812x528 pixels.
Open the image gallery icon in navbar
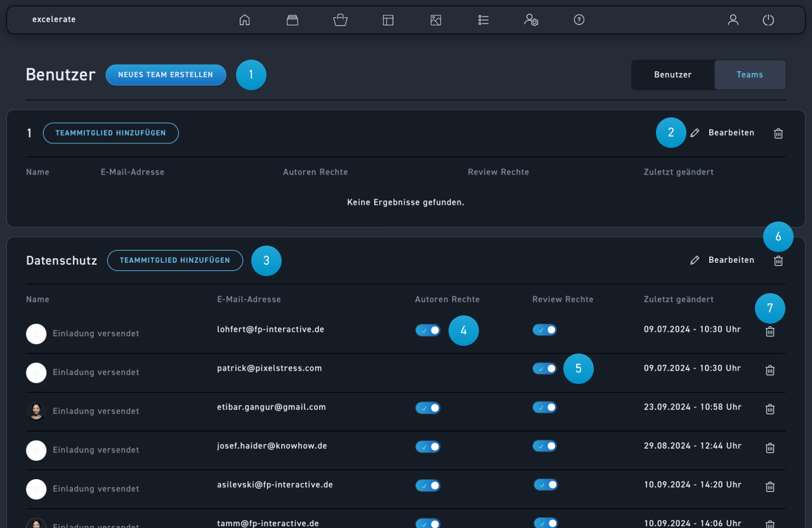pyautogui.click(x=435, y=20)
